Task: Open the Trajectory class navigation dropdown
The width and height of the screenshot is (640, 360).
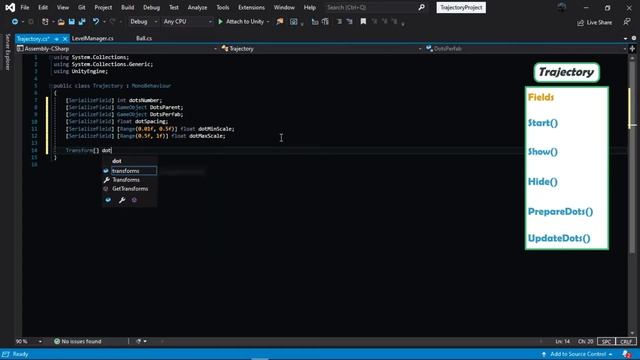Action: click(x=321, y=49)
